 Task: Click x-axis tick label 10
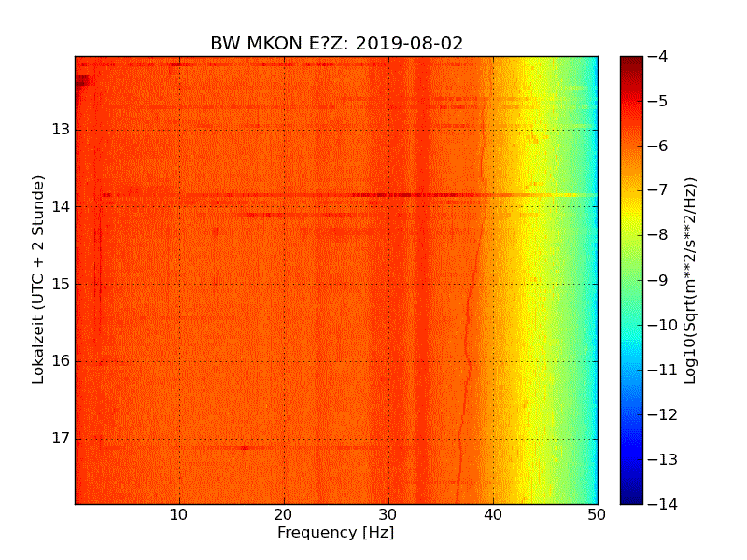coord(178,515)
